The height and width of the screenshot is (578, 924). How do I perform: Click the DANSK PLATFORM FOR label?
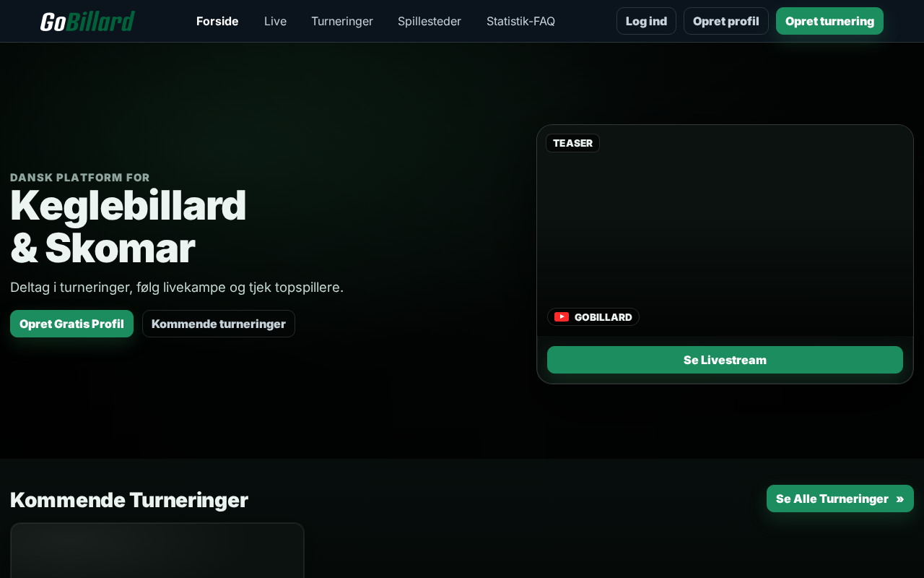[x=80, y=178]
